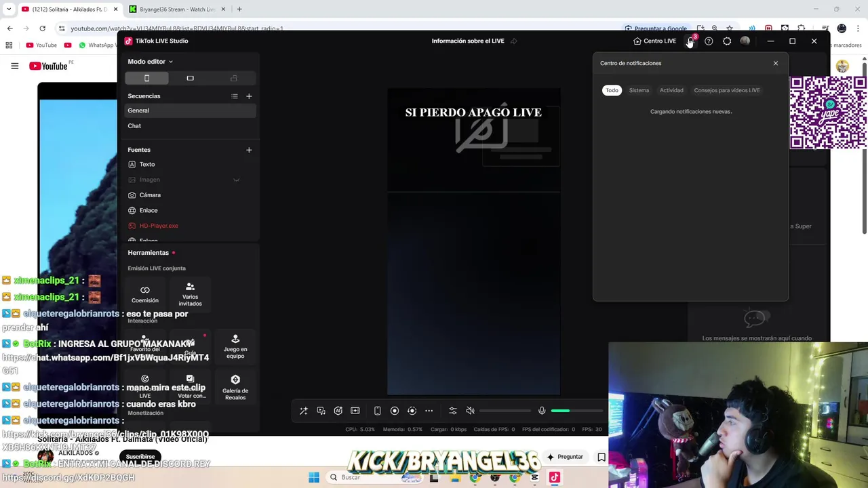This screenshot has width=868, height=488.
Task: Open the magic wand effects tool
Action: click(304, 411)
